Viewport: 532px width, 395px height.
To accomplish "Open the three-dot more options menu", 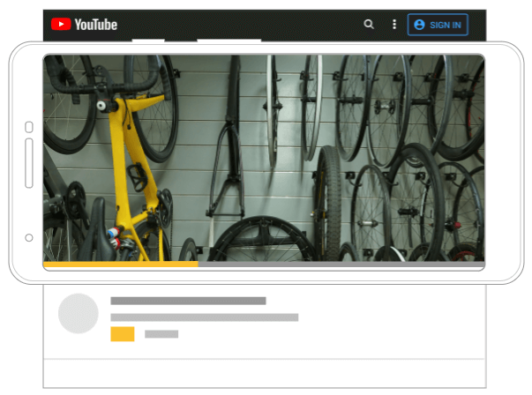I will point(394,25).
